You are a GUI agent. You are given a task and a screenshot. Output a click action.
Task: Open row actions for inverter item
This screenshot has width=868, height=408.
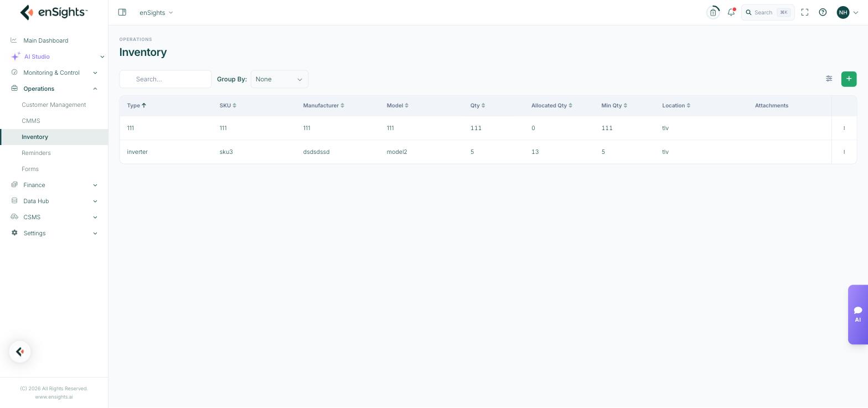tap(844, 152)
